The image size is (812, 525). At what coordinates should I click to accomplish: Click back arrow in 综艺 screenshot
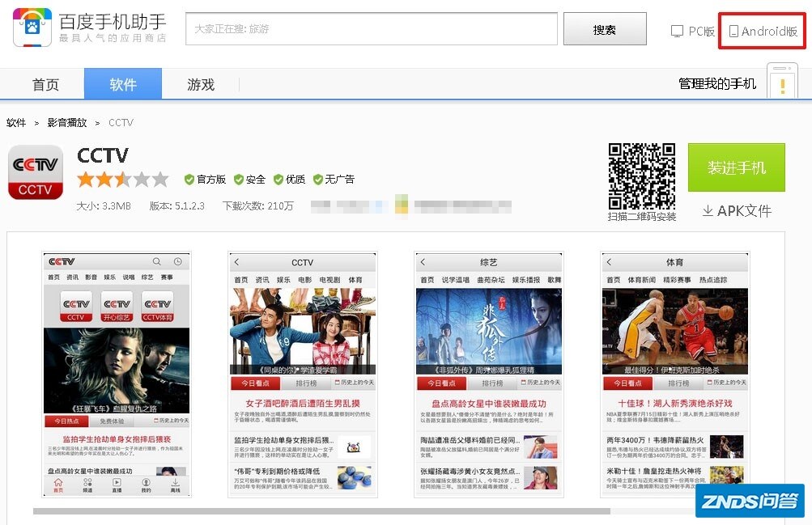tap(423, 262)
